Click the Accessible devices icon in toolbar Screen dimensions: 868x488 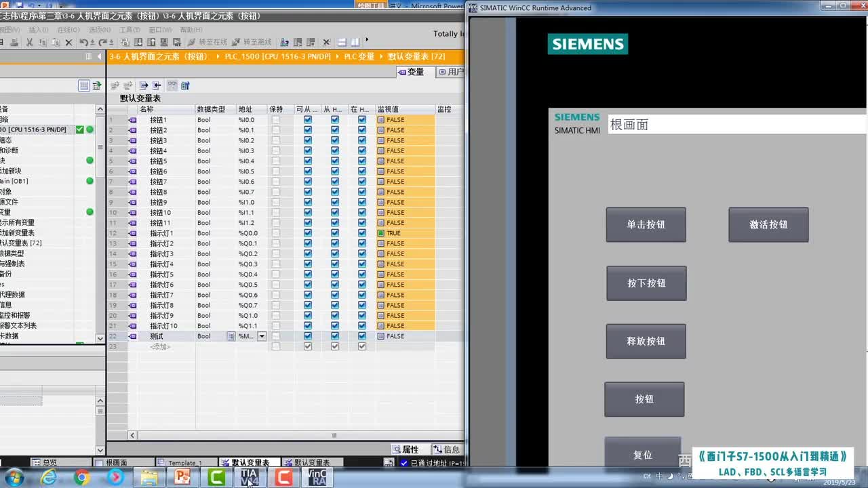coord(284,42)
